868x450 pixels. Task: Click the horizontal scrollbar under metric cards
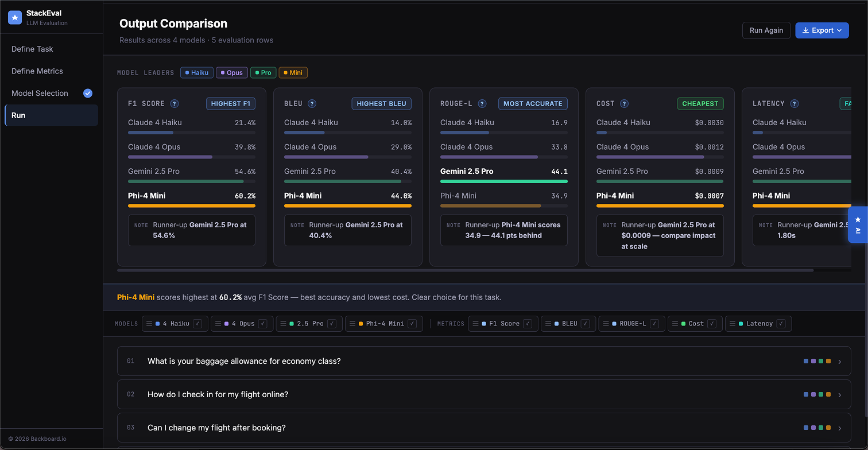coord(465,270)
